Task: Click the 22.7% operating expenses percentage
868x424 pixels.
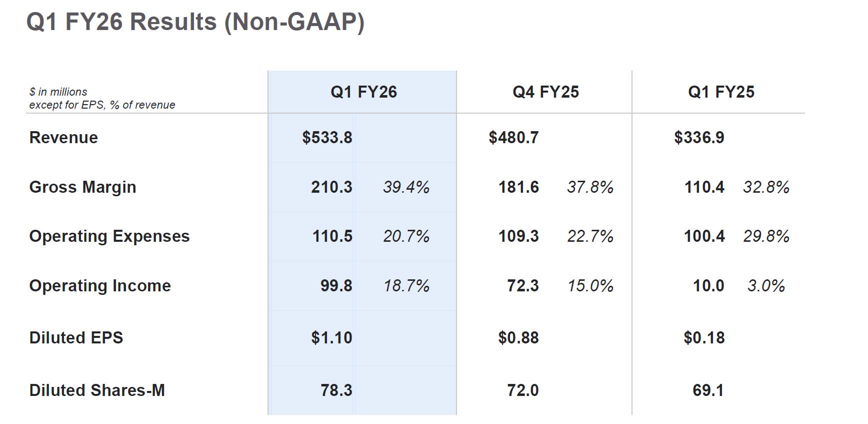Action: point(590,236)
